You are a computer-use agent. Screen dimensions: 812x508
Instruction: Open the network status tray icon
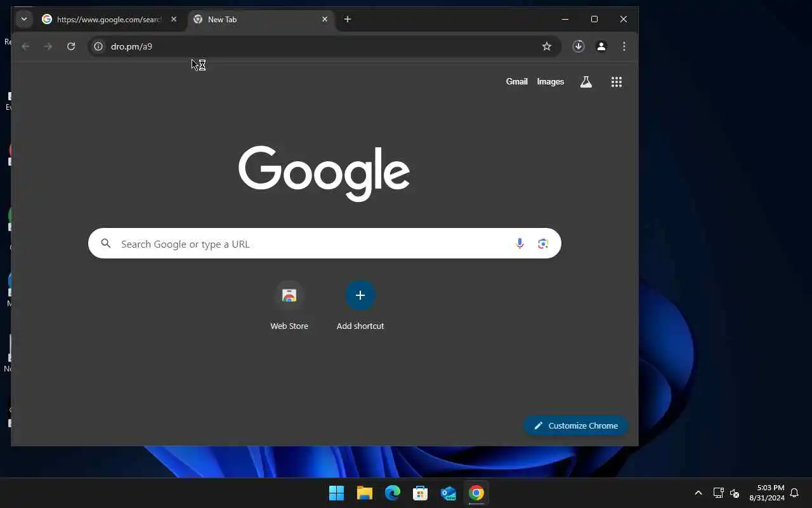718,493
